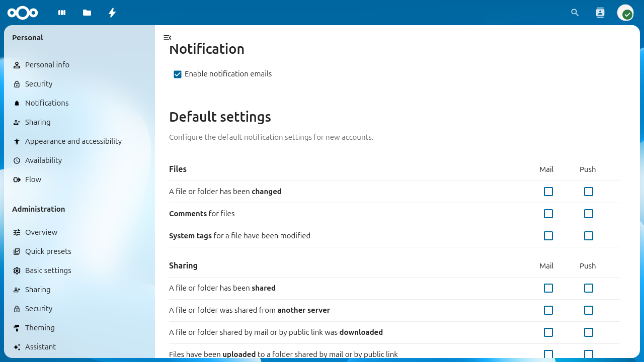This screenshot has height=362, width=644.
Task: Open the user avatar menu
Action: [x=625, y=13]
